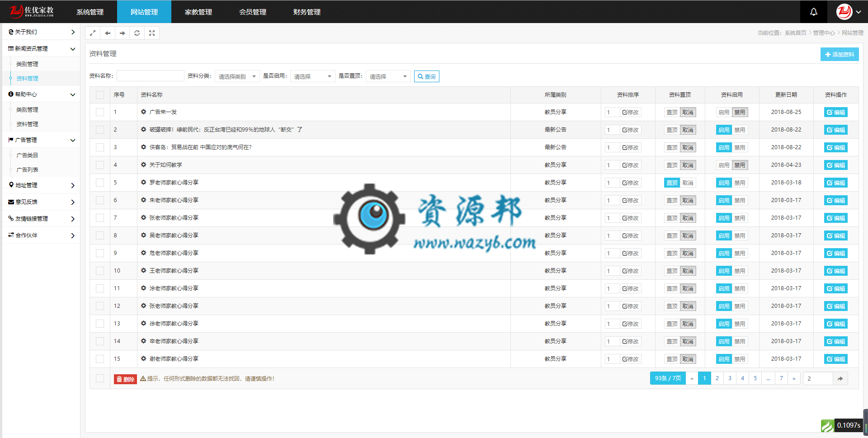This screenshot has width=868, height=438.
Task: Click the 资料名称 search input
Action: tap(151, 76)
